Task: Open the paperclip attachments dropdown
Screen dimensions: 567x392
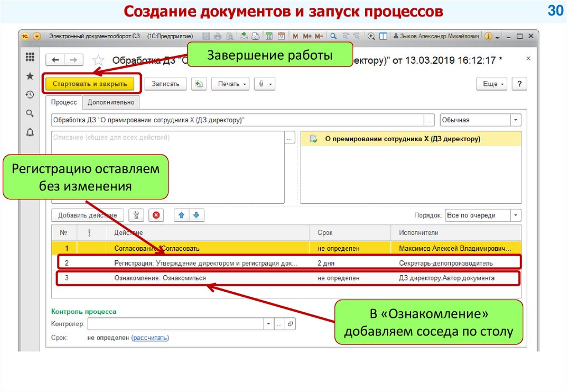Action: [x=265, y=84]
